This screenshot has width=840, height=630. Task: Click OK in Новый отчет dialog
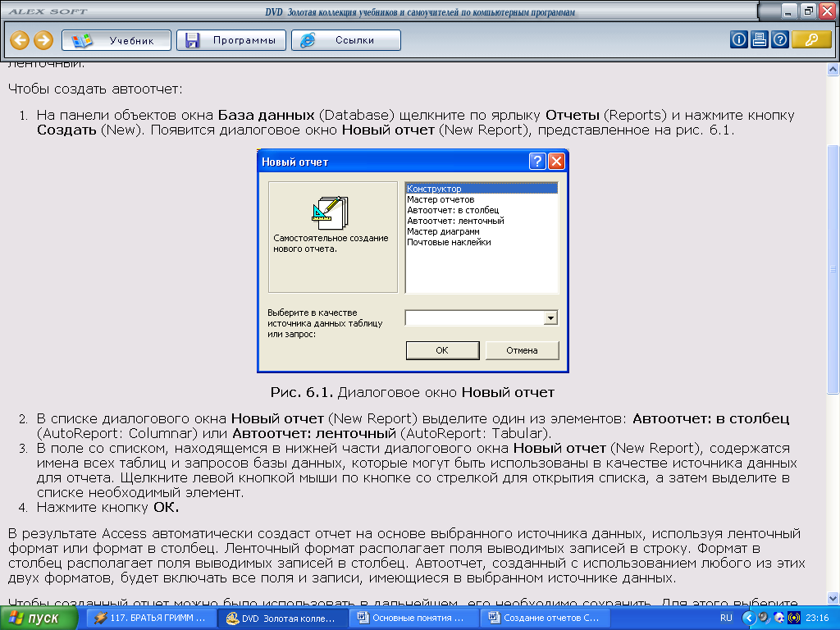(x=442, y=350)
